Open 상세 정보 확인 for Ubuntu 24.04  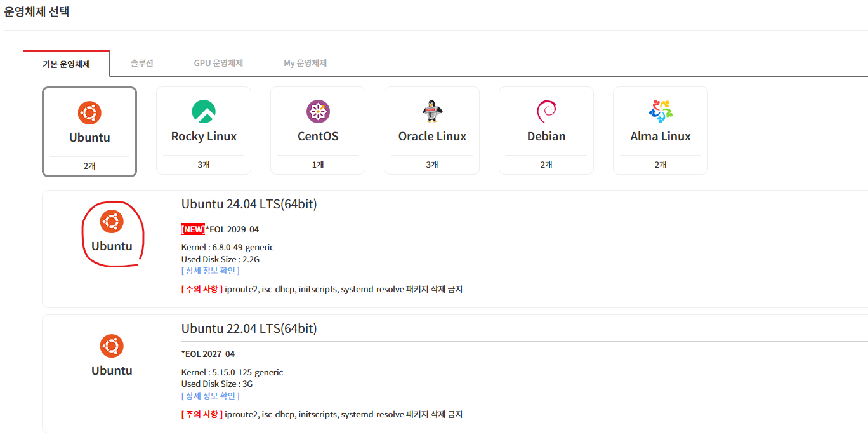pos(211,271)
